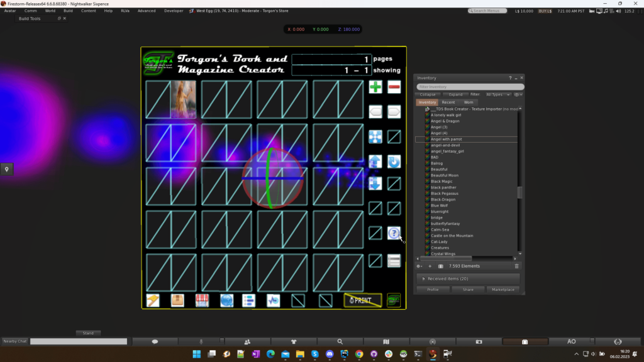Image resolution: width=644 pixels, height=362 pixels.
Task: Switch to the Worn inventory tab
Action: 469,102
